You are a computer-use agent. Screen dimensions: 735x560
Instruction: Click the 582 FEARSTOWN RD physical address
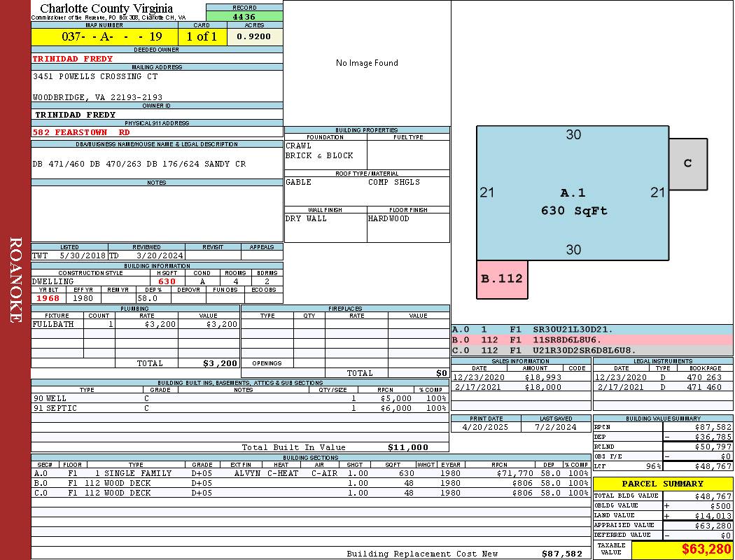click(x=81, y=132)
